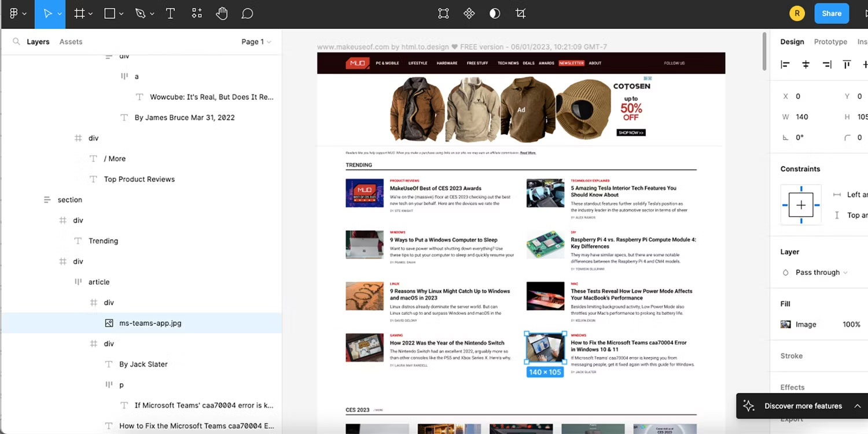The height and width of the screenshot is (434, 868).
Task: Switch to the Prototype tab
Action: click(830, 42)
